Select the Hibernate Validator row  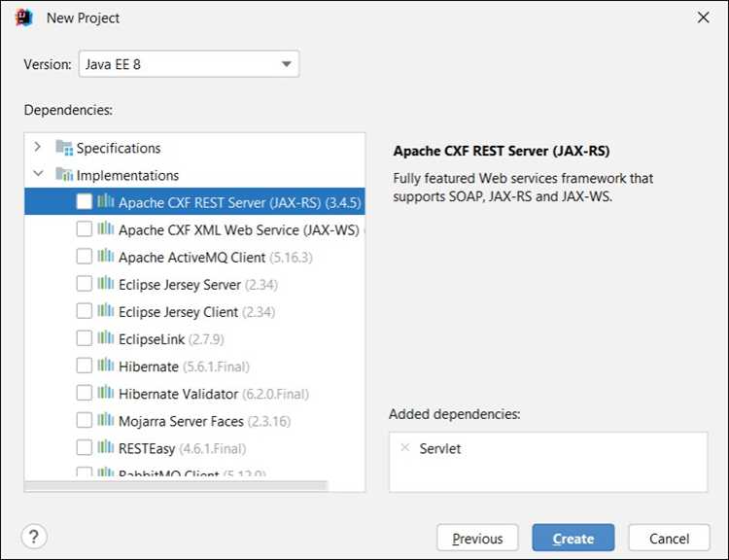tap(194, 394)
